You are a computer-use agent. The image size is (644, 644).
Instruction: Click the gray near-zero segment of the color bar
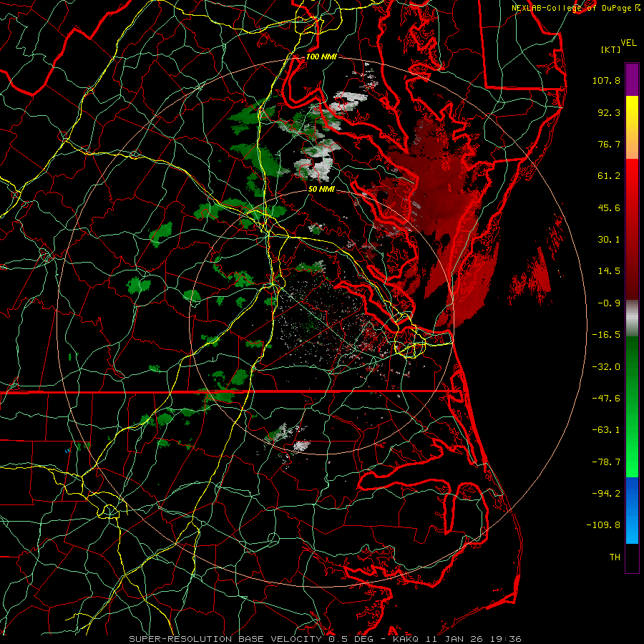point(632,318)
